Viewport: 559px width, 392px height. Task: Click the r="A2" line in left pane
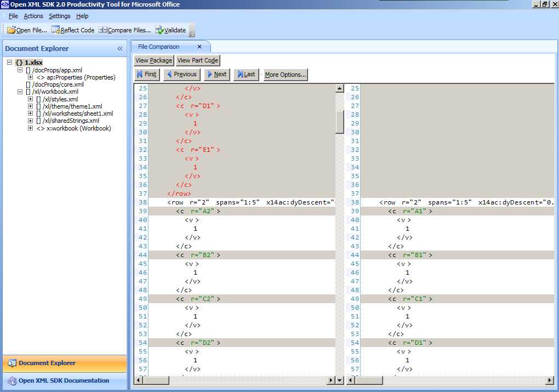coord(242,211)
